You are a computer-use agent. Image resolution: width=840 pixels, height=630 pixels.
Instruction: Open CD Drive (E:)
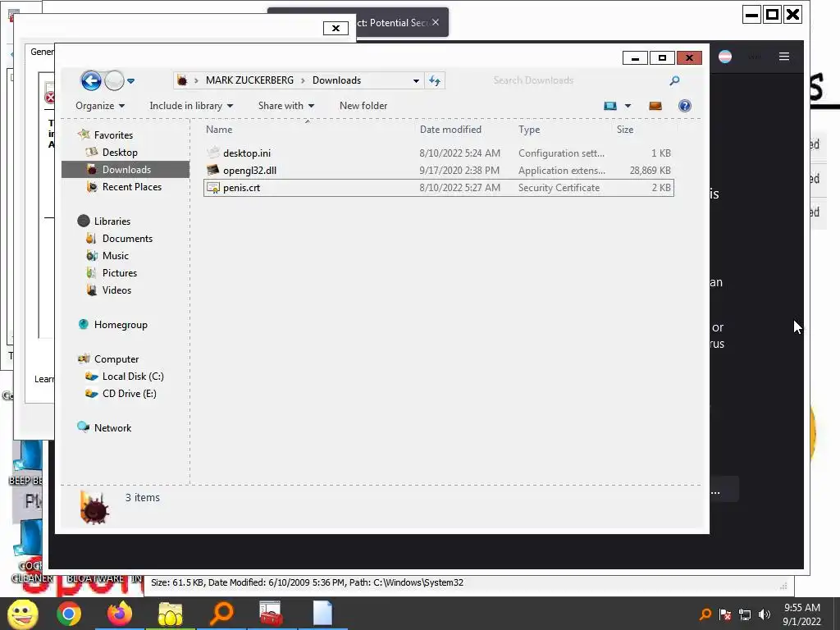129,393
